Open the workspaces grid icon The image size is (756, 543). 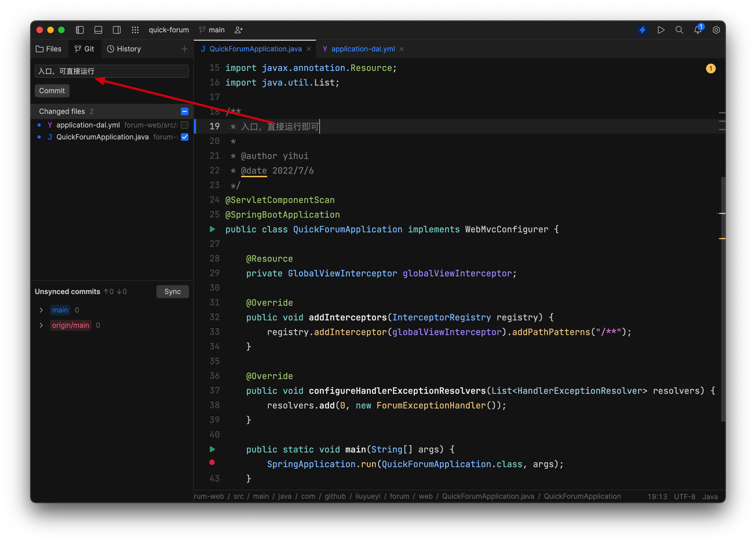pyautogui.click(x=135, y=30)
